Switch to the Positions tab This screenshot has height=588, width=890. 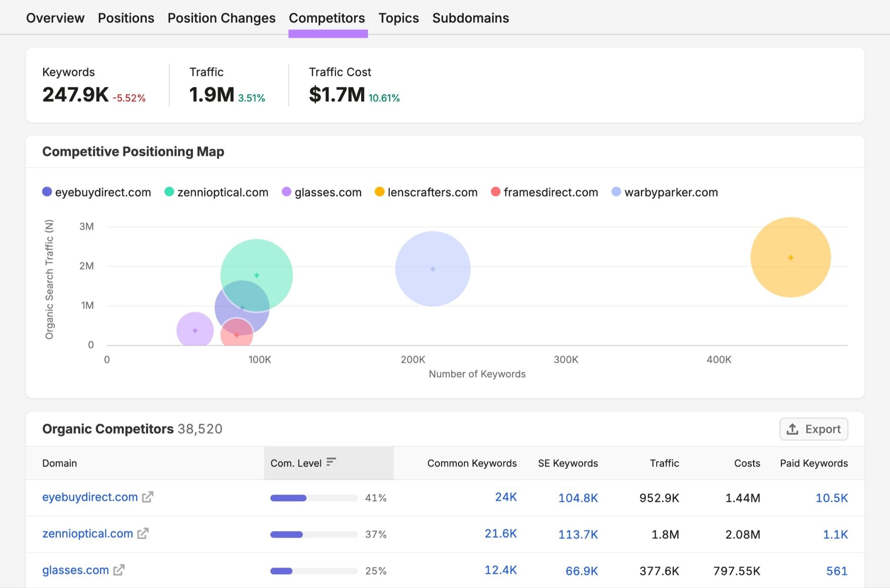click(126, 18)
